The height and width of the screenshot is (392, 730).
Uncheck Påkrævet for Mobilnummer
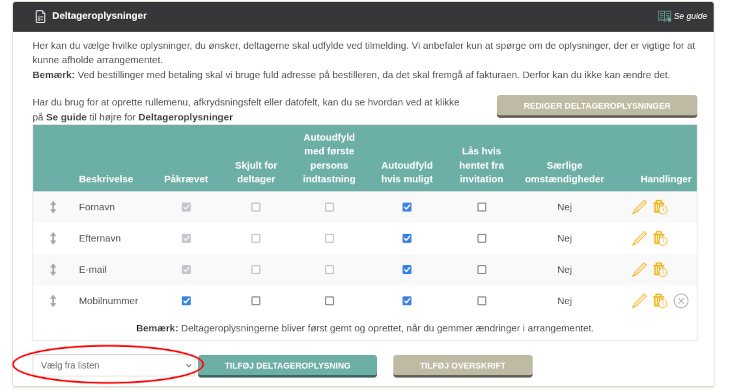point(186,301)
